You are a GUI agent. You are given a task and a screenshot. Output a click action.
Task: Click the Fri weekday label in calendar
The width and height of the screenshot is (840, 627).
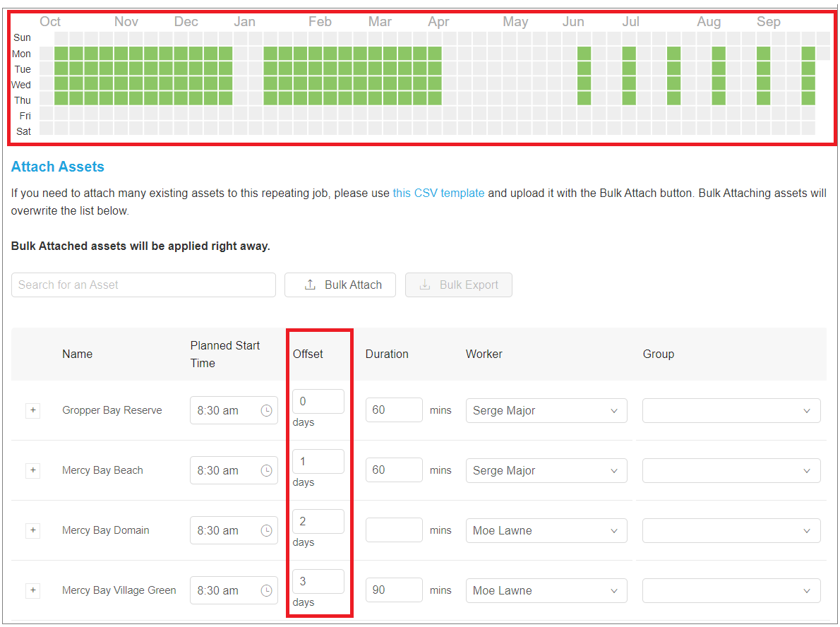(25, 116)
